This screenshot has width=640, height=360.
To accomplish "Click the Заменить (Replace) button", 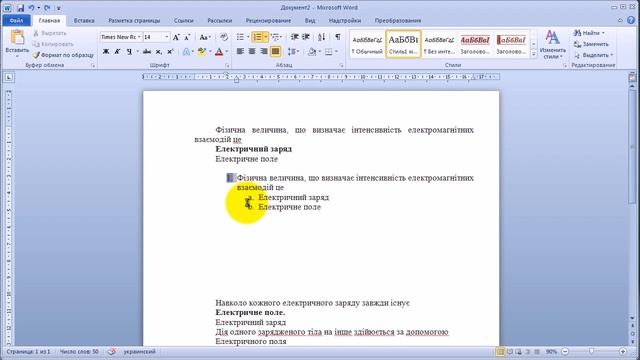I will tap(591, 44).
